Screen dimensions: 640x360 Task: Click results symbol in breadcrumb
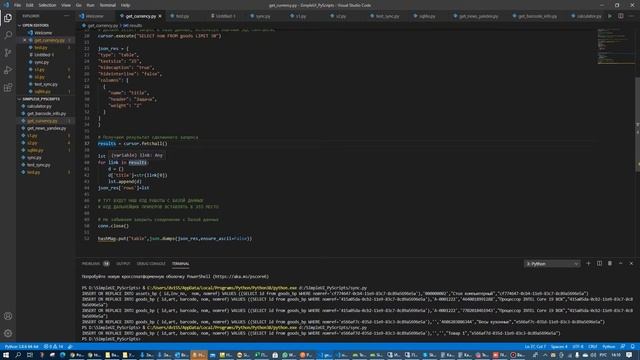(133, 26)
